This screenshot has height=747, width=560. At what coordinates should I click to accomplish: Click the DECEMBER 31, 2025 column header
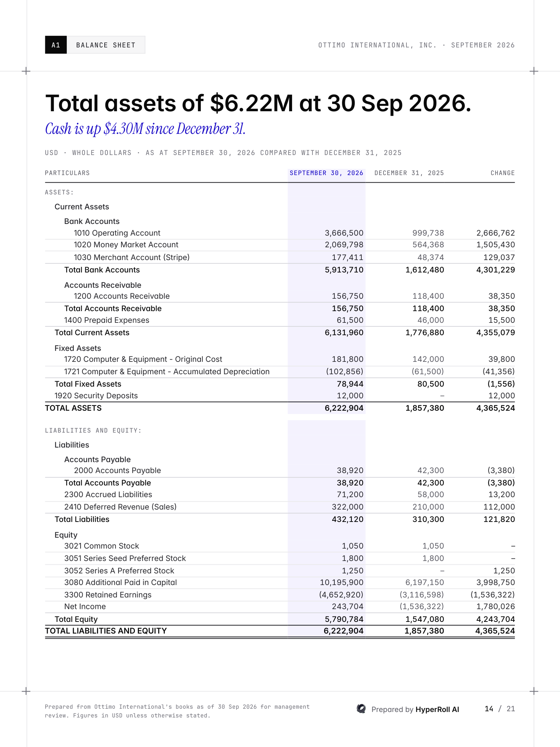pos(409,173)
